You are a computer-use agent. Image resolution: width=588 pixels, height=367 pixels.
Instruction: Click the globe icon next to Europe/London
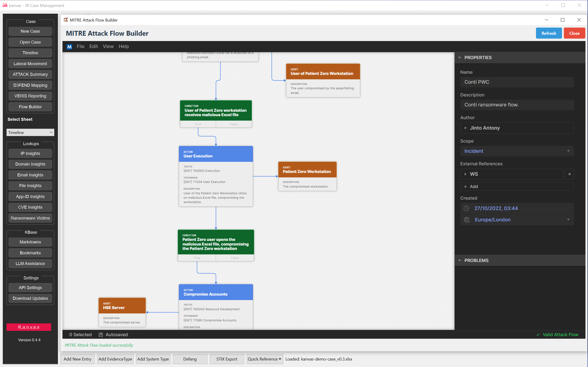tap(466, 220)
